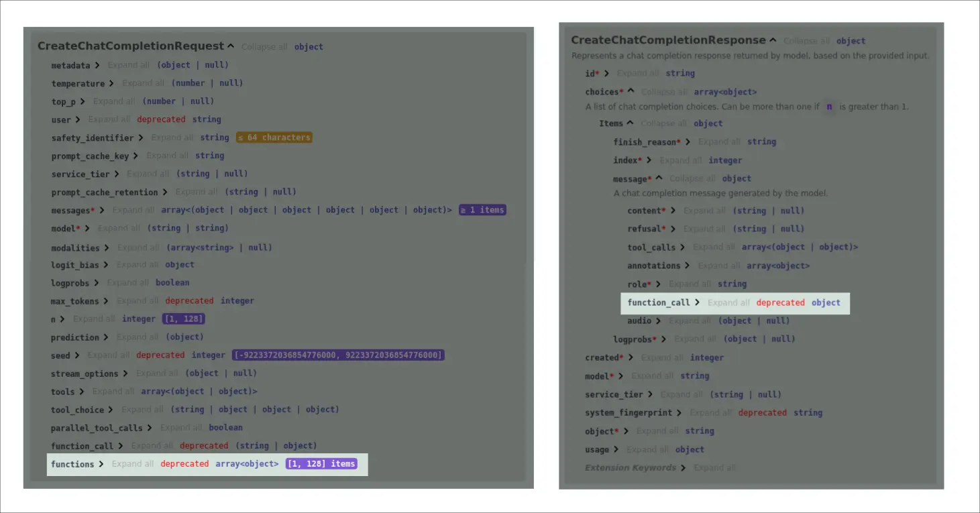Expand the tool_calls property
980x513 pixels.
pos(683,247)
